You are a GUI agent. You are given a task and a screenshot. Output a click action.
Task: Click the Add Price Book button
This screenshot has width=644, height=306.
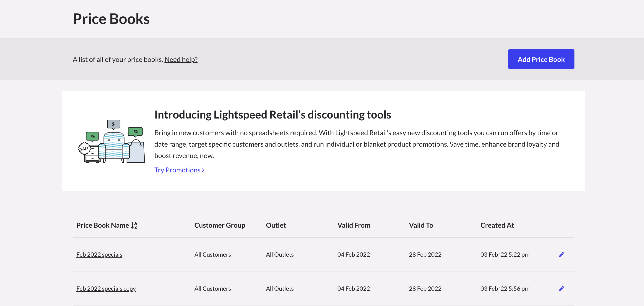click(541, 59)
